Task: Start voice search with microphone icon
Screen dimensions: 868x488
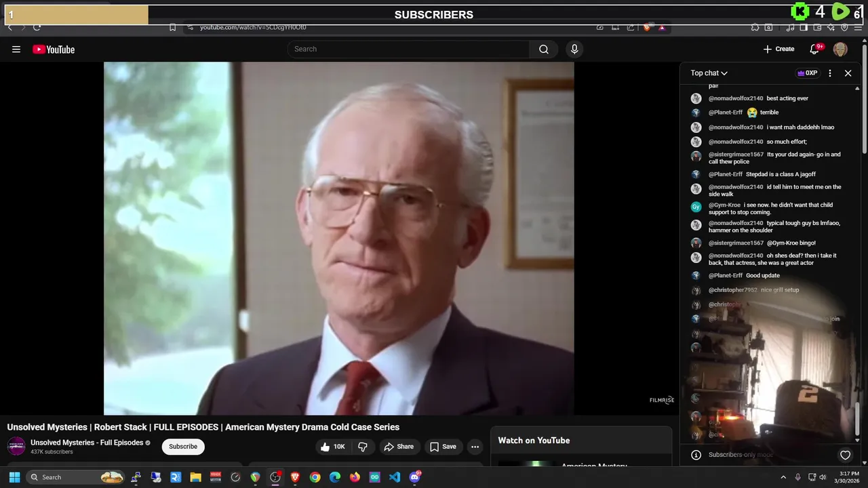Action: pos(574,49)
